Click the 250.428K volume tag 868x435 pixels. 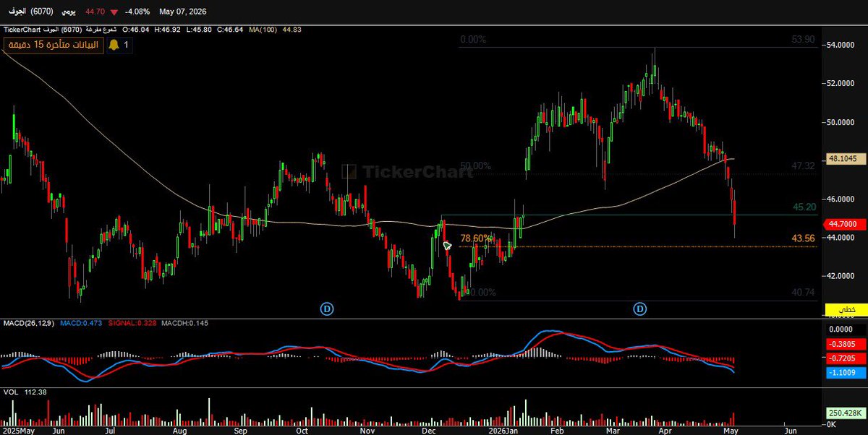[846, 413]
